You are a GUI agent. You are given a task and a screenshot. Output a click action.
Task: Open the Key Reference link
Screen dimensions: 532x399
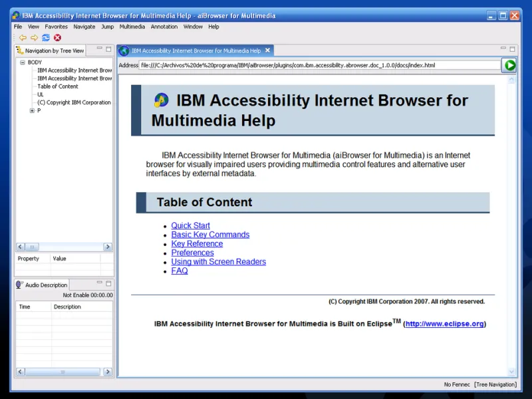(197, 243)
